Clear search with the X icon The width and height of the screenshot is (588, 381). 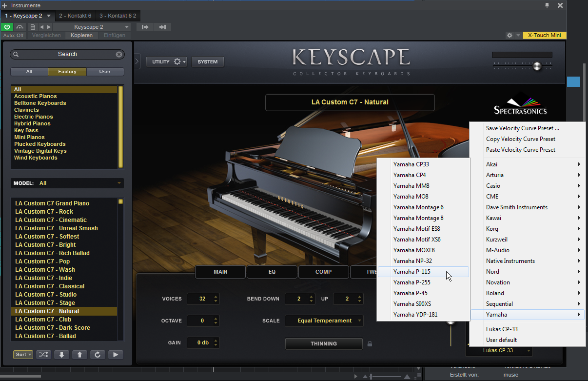pyautogui.click(x=119, y=55)
